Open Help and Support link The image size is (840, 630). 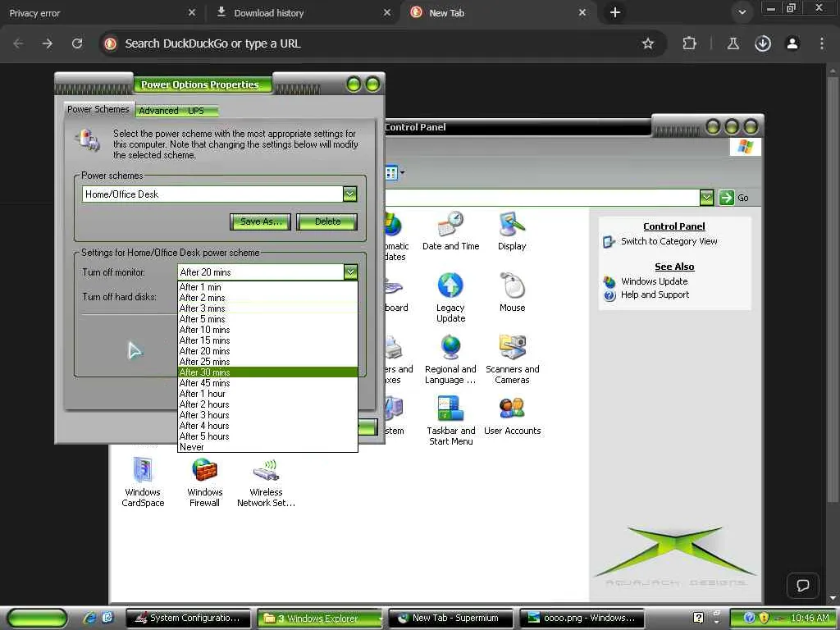tap(655, 294)
